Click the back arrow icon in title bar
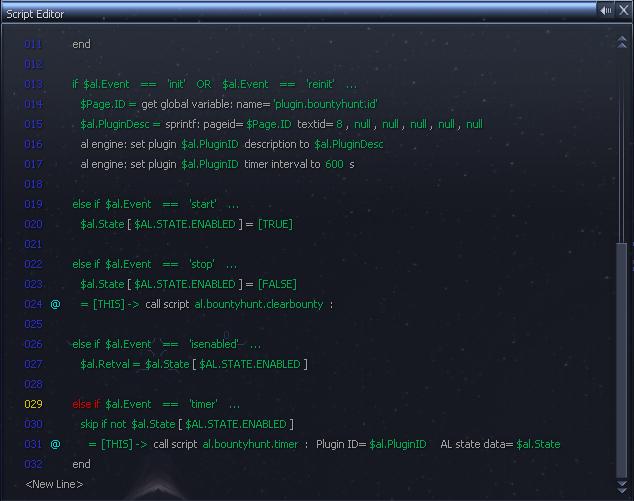 [606, 10]
